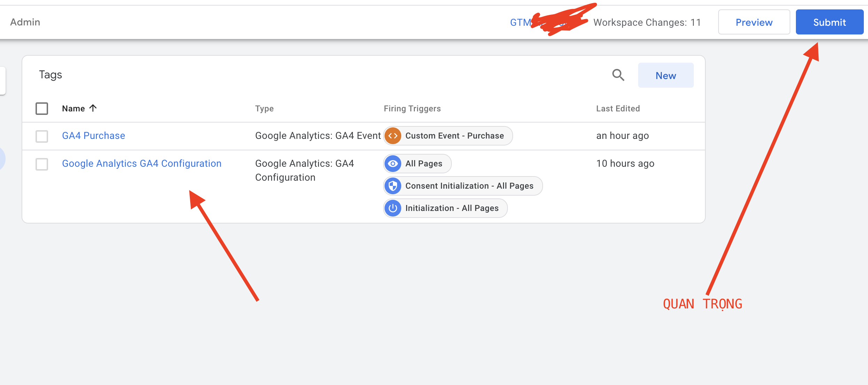Open the GA4 Purchase tag

coord(93,135)
